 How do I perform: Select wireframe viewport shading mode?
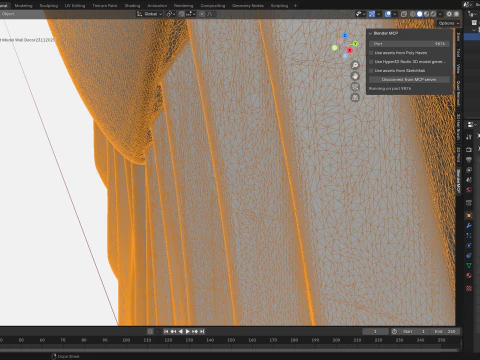413,14
